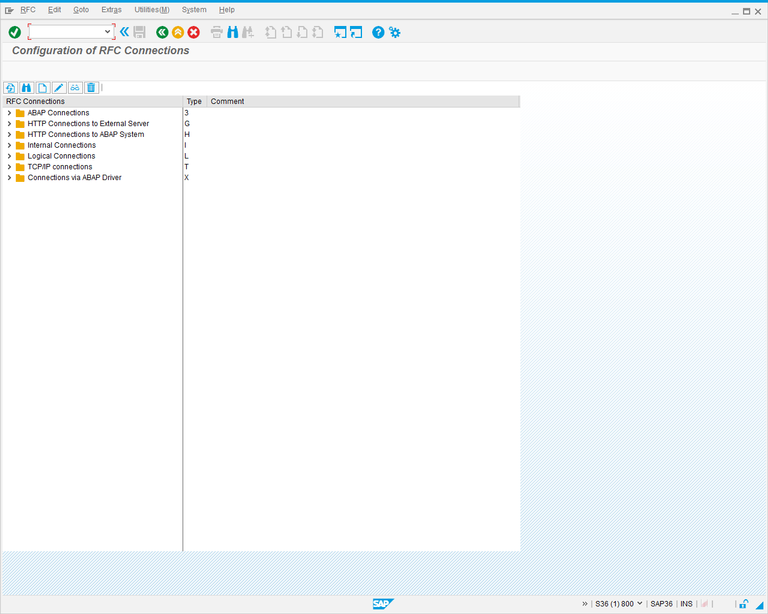The width and height of the screenshot is (768, 614).
Task: Expand Connections via ABAP Driver node
Action: pyautogui.click(x=9, y=177)
